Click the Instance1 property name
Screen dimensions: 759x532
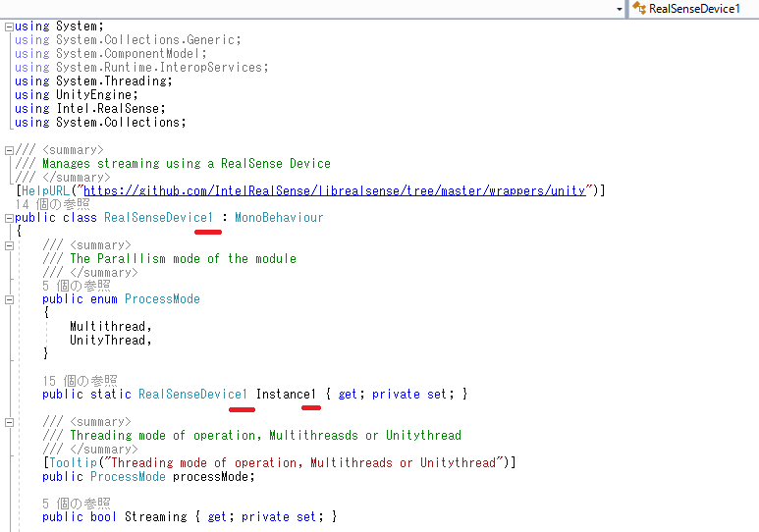(287, 394)
